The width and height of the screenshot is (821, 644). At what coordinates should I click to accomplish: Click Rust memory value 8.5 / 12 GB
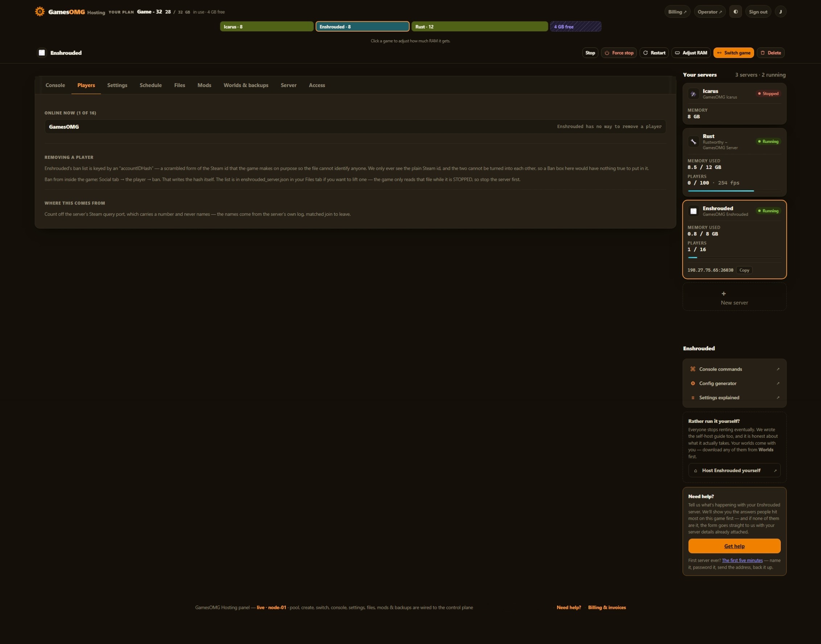704,168
